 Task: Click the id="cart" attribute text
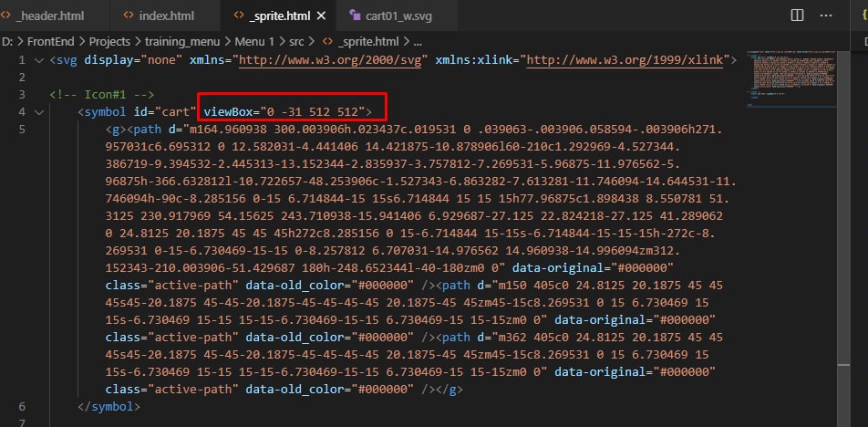click(166, 112)
